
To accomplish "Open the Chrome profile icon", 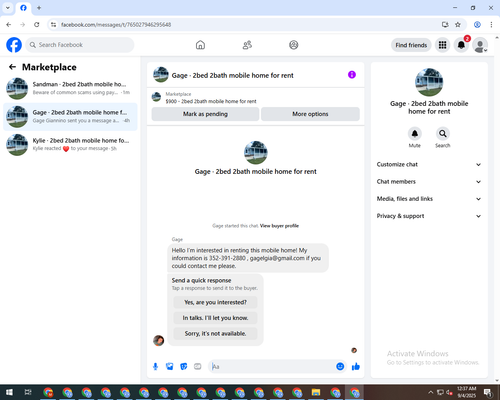I will (x=477, y=25).
